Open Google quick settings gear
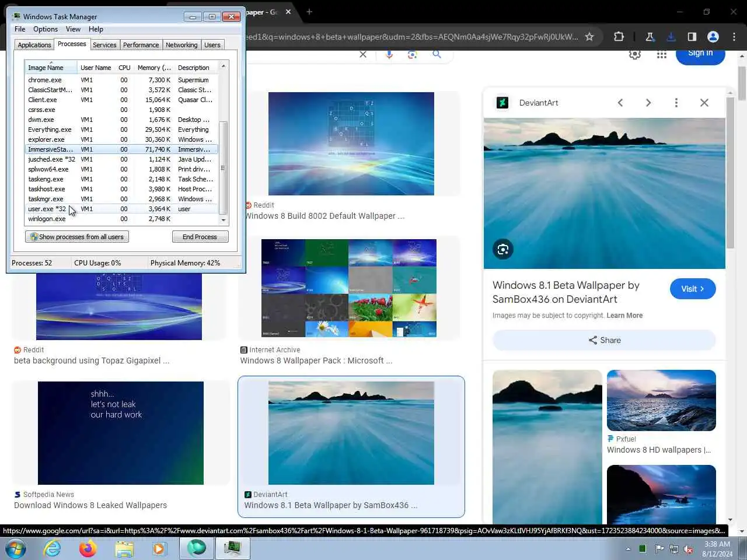The height and width of the screenshot is (560, 747). point(635,54)
